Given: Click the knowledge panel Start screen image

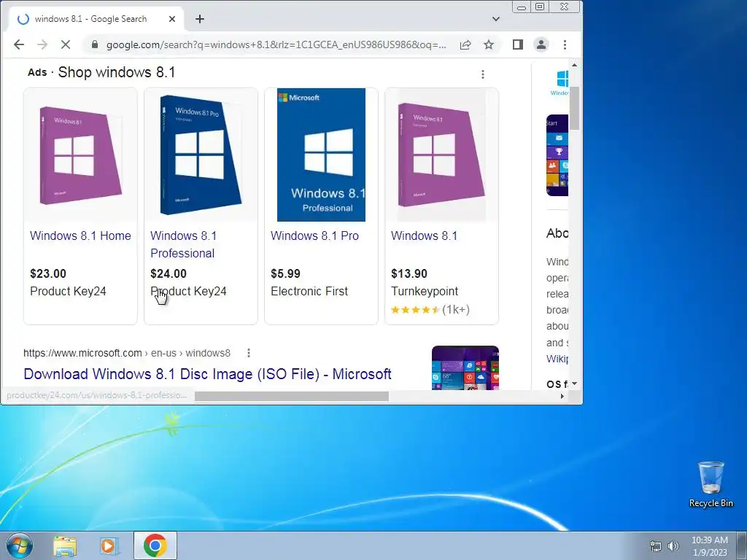Looking at the screenshot, I should click(557, 155).
